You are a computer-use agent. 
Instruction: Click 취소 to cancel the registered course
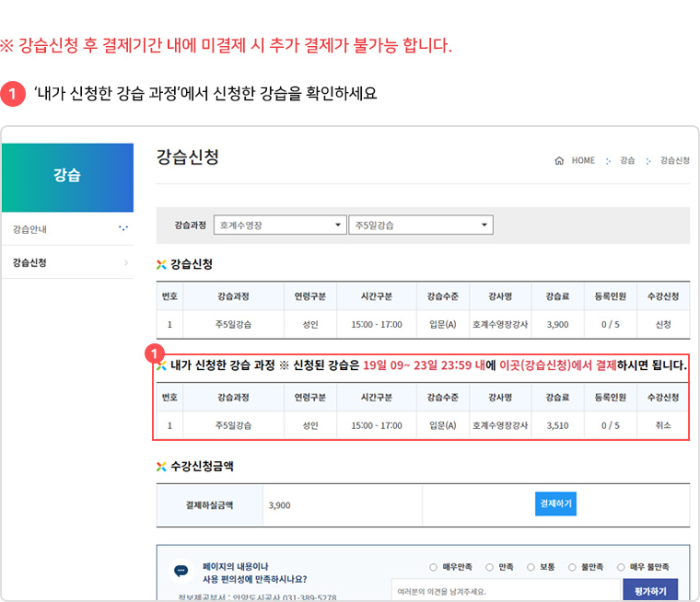coord(662,425)
